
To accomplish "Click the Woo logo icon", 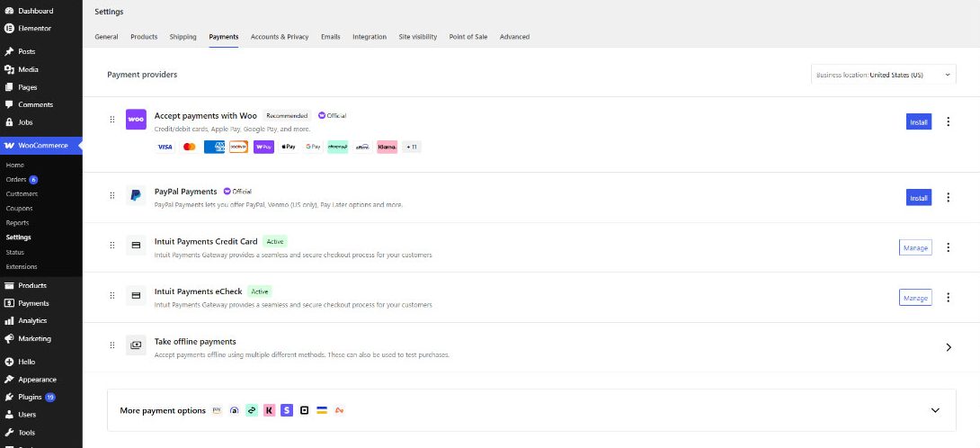I will (x=136, y=120).
